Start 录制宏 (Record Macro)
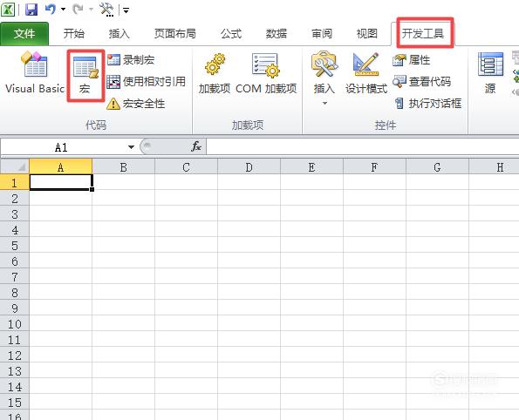Screen dimensions: 519x420 131,60
